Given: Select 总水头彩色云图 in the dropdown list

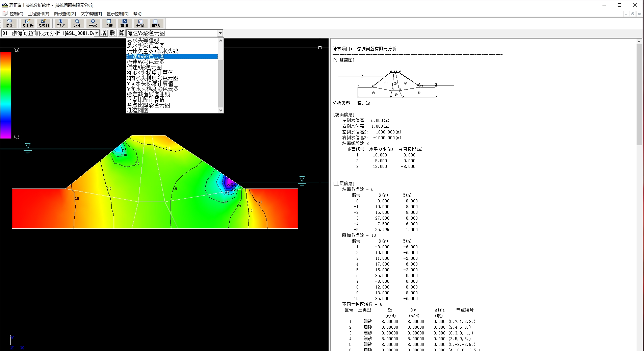Looking at the screenshot, I should point(146,46).
